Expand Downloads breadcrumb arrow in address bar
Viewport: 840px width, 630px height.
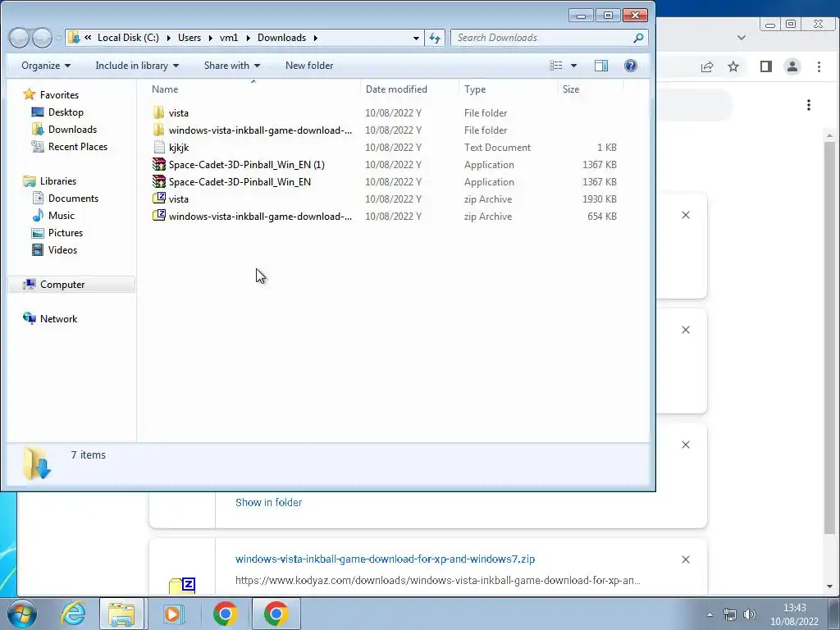(316, 38)
